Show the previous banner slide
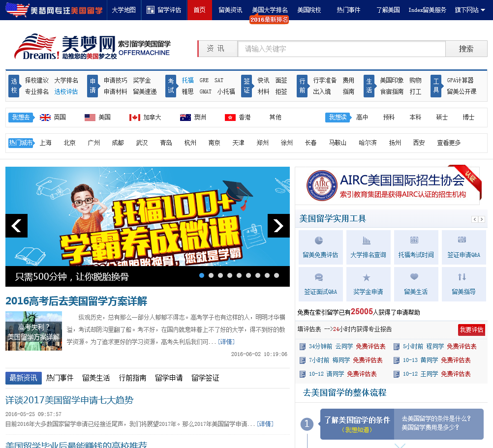Screen dimensions: 493x448 tap(16, 226)
